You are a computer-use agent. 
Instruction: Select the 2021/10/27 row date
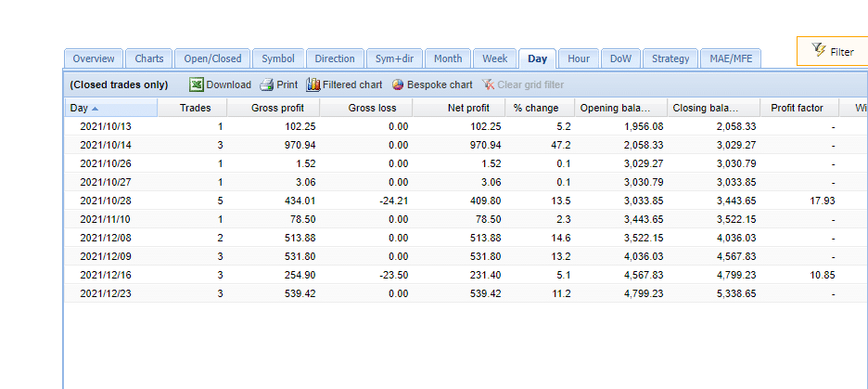coord(106,182)
